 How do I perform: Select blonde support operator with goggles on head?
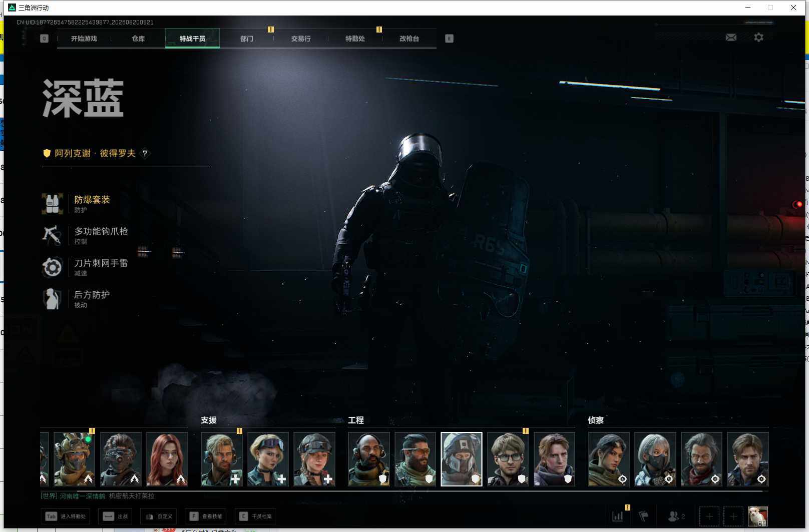pyautogui.click(x=268, y=459)
